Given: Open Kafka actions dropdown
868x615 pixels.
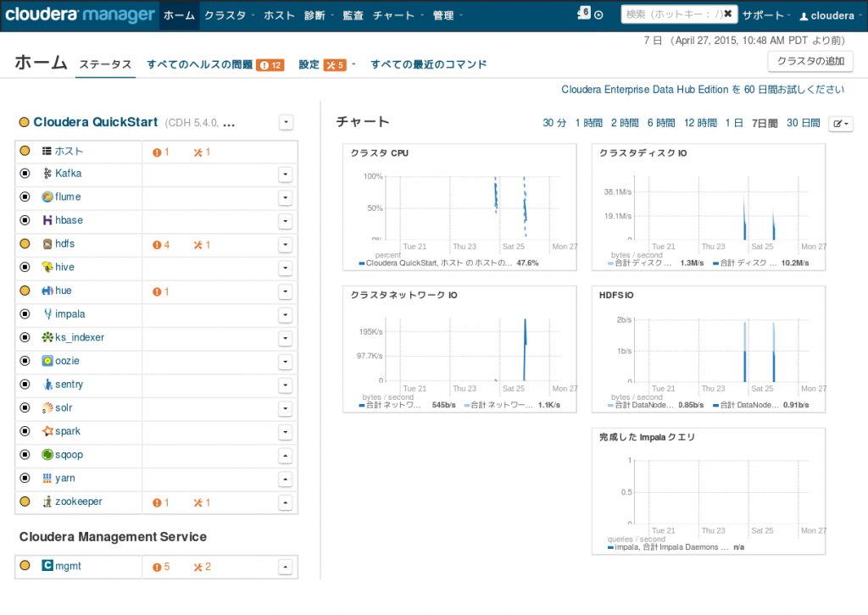Looking at the screenshot, I should pos(285,175).
